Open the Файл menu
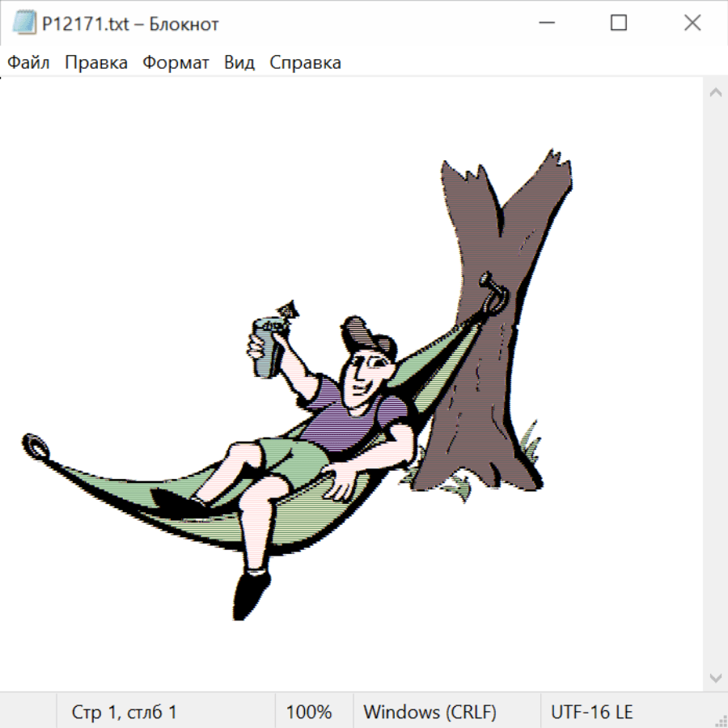Image resolution: width=728 pixels, height=728 pixels. [29, 63]
